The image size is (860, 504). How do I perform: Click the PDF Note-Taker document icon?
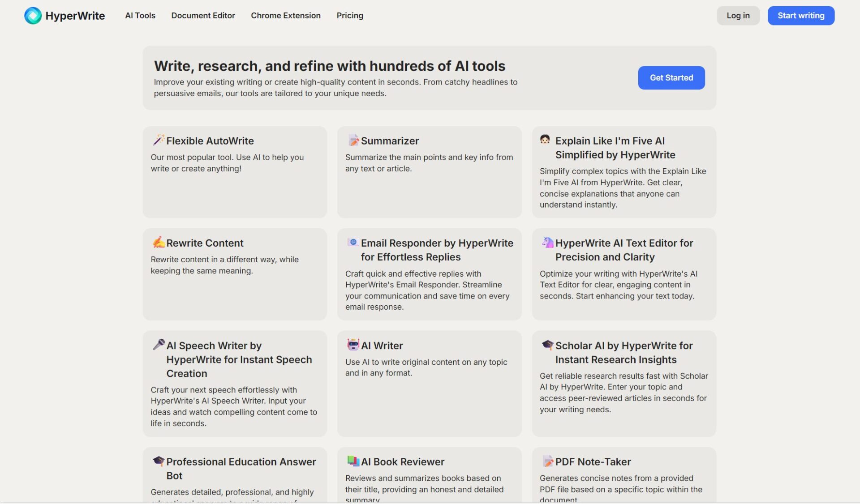[547, 461]
